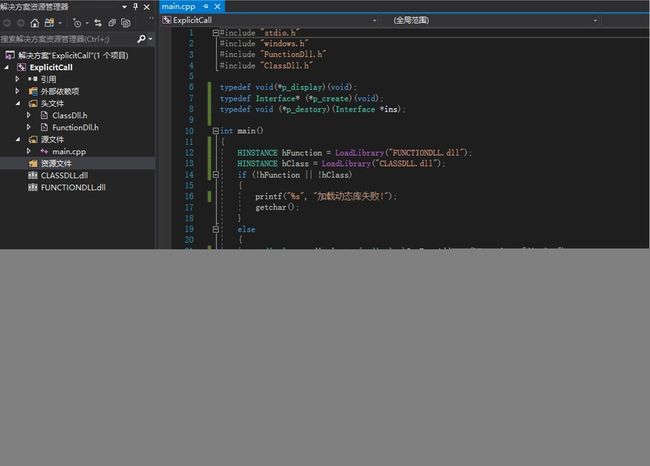Click the sync with active document icon
The height and width of the screenshot is (466, 650).
98,23
